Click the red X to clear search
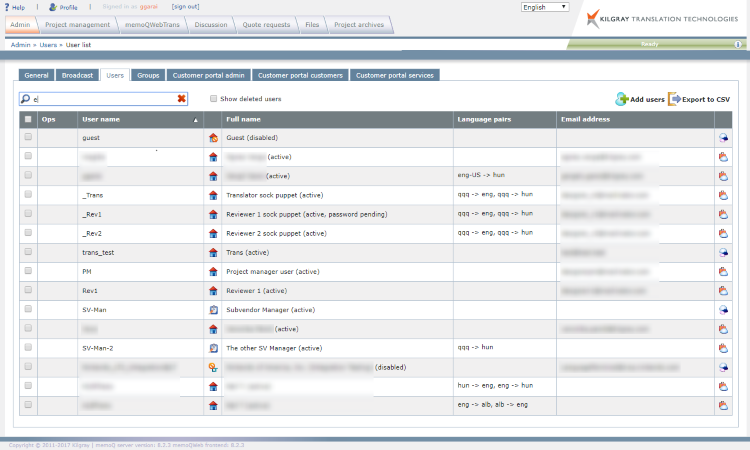This screenshot has width=750, height=450. 181,99
